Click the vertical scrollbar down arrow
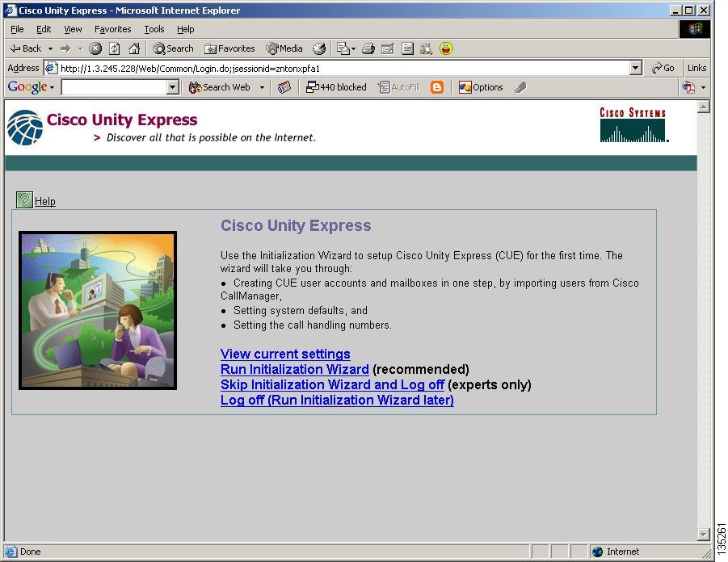728x562 pixels. (704, 535)
